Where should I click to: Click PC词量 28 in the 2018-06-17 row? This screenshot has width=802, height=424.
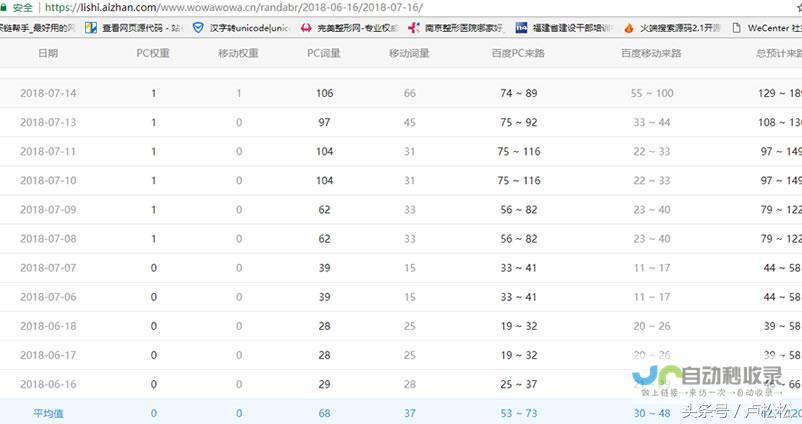(324, 355)
